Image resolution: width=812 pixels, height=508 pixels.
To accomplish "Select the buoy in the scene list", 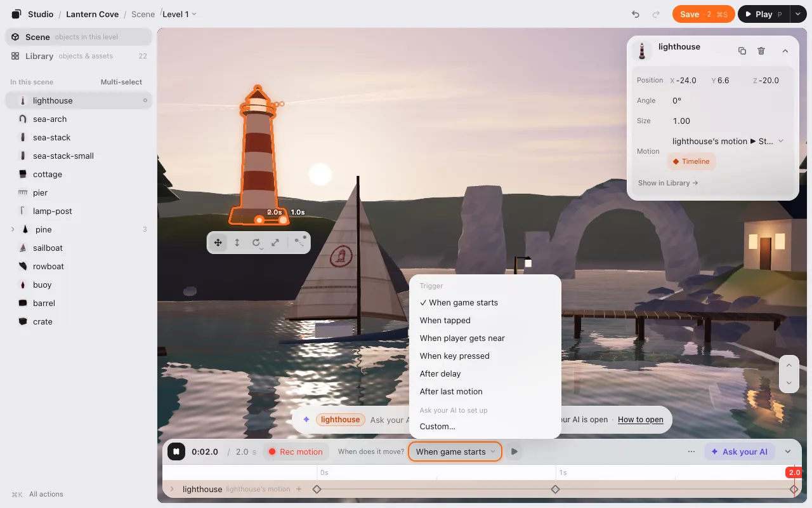I will click(79, 284).
